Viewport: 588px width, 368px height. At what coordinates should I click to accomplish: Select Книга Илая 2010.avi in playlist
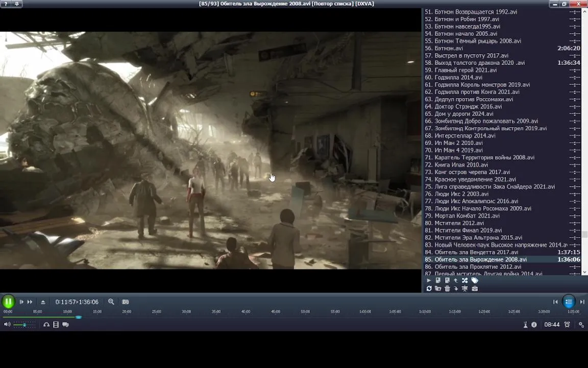(502, 165)
